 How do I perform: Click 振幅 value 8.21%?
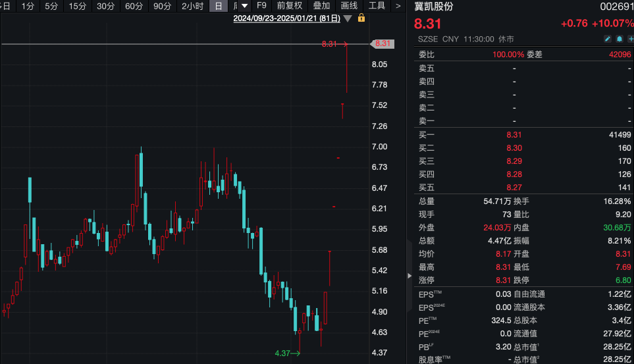coord(619,241)
